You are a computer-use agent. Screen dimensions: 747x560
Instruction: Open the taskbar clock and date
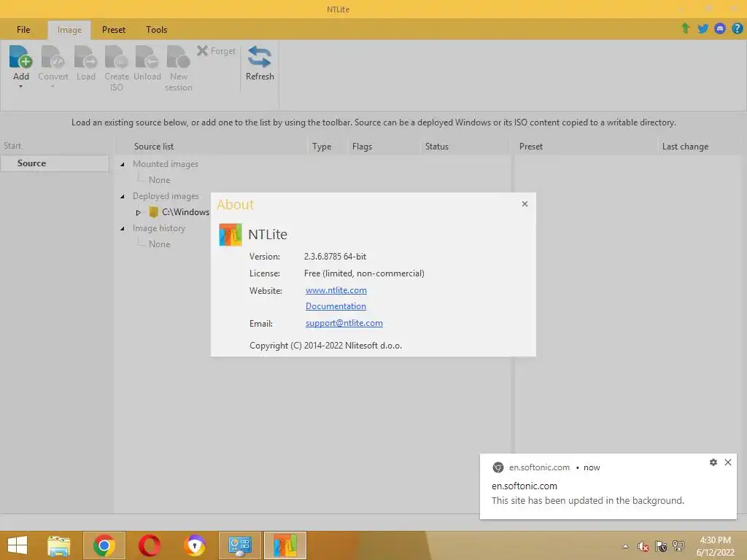click(715, 546)
